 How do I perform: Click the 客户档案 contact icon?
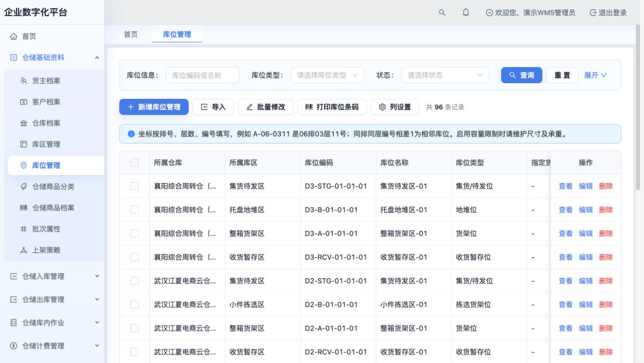23,102
